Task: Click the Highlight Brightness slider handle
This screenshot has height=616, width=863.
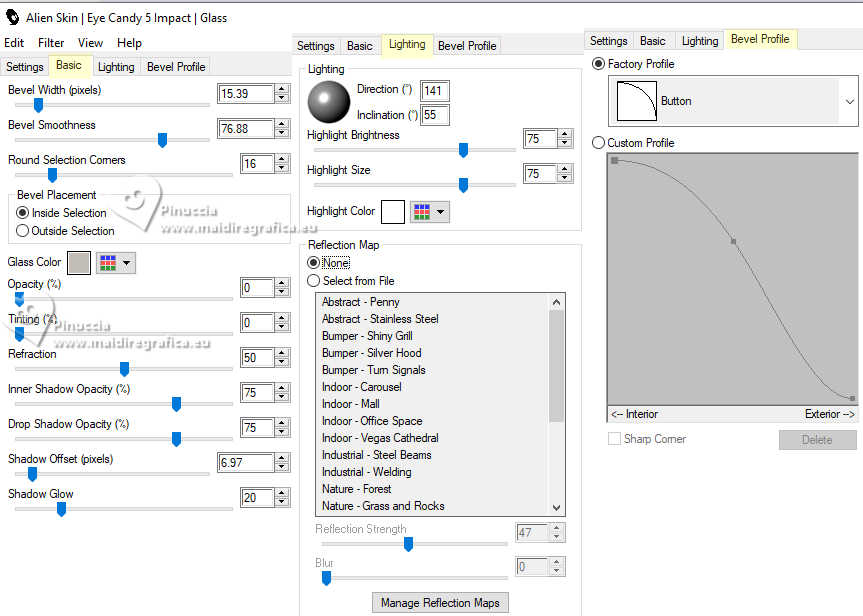Action: [x=463, y=150]
